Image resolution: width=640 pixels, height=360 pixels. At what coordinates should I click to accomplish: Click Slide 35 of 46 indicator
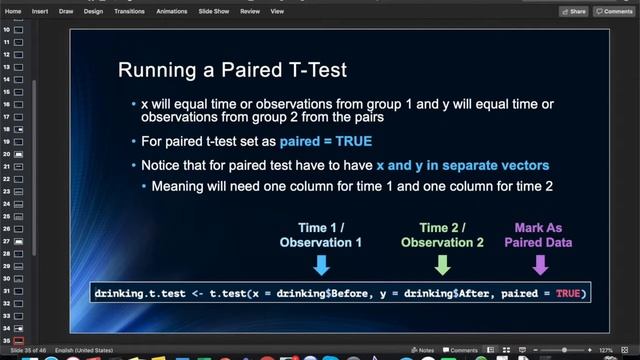tap(28, 350)
